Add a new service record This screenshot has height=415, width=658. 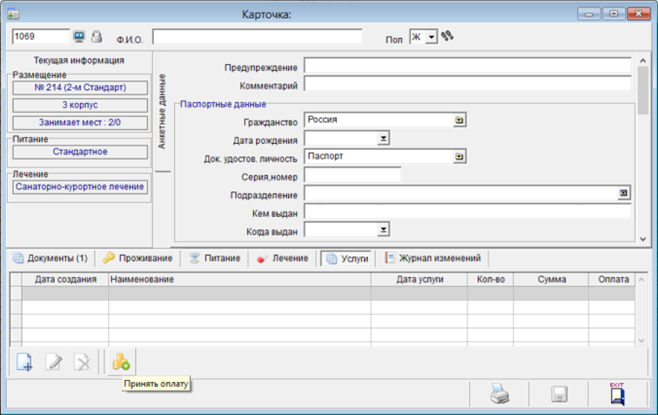(25, 361)
